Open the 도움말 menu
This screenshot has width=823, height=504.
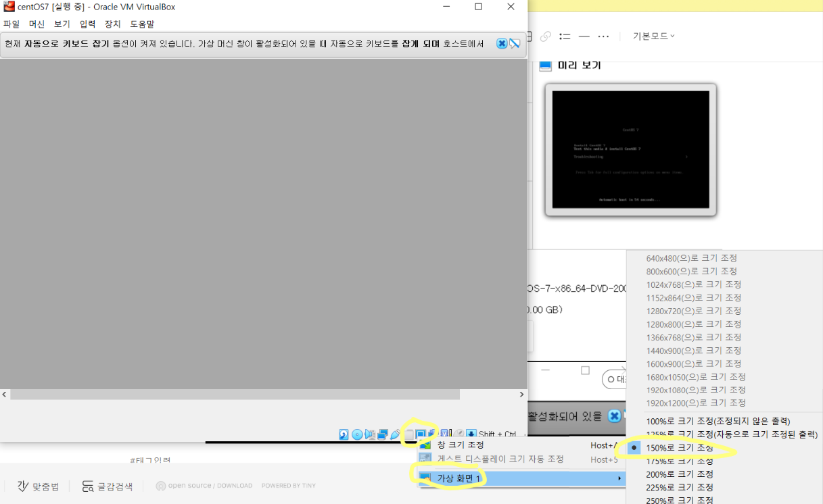(142, 24)
